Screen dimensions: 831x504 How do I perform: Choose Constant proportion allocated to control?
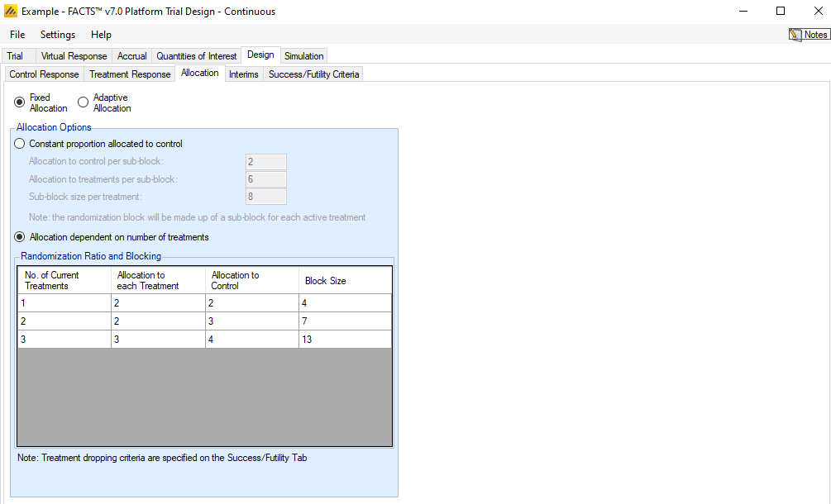tap(20, 144)
